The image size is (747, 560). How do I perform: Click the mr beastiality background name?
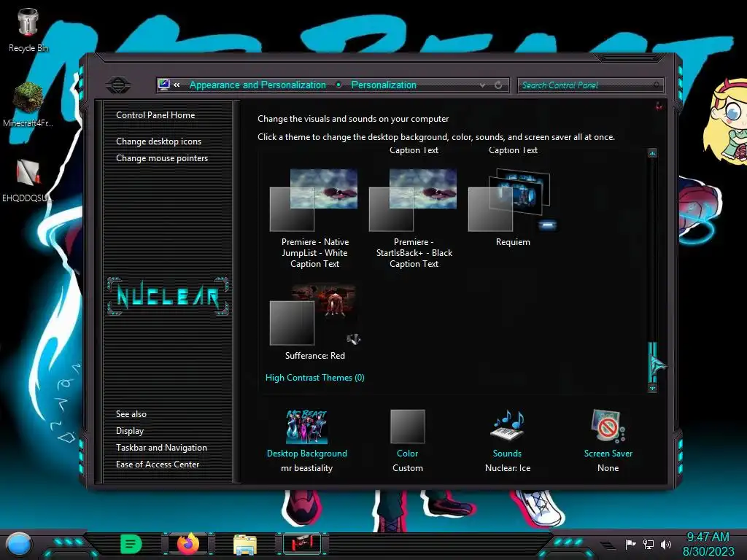click(x=307, y=468)
